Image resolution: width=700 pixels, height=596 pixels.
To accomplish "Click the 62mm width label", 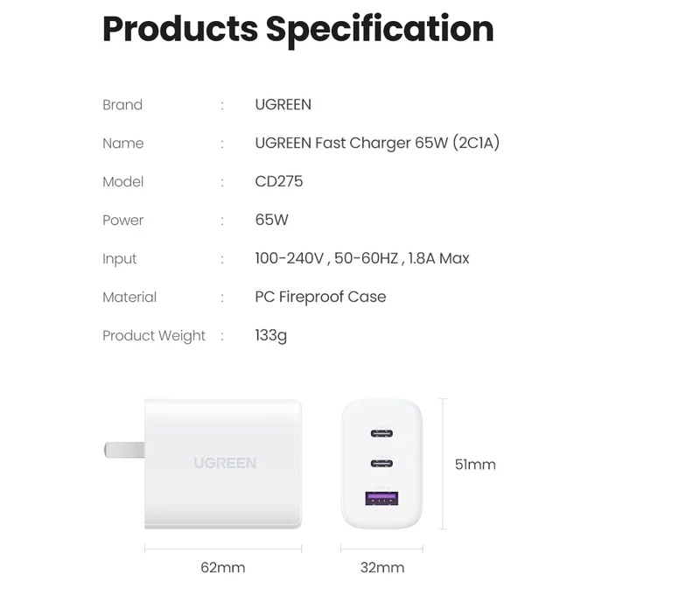I will coord(223,567).
